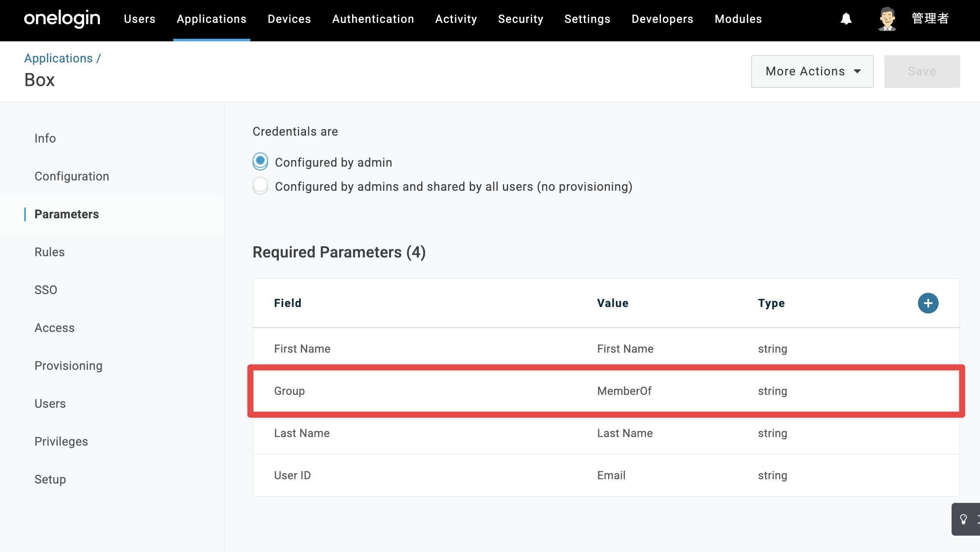
Task: Select 'Configured by admin' radio option
Action: 260,161
